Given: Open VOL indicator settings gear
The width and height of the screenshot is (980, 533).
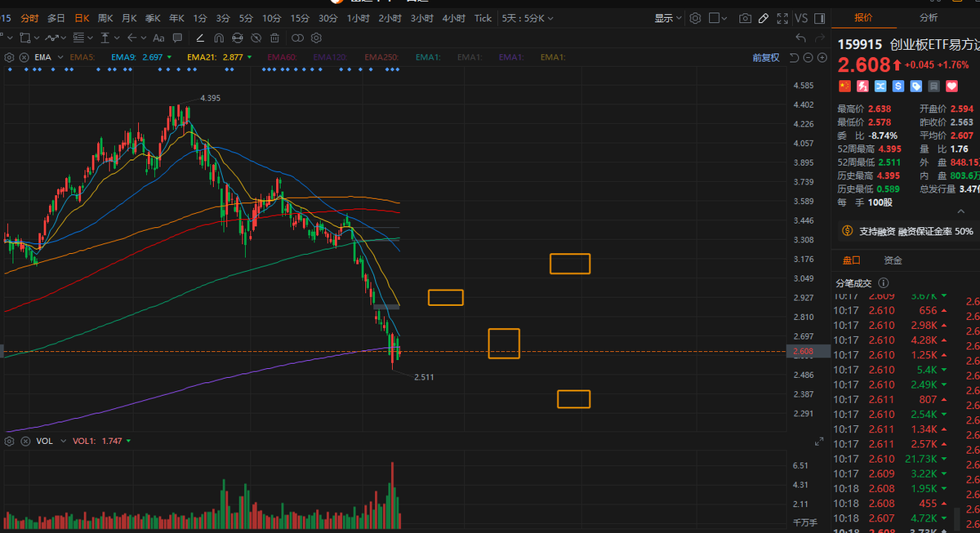Looking at the screenshot, I should click(10, 441).
